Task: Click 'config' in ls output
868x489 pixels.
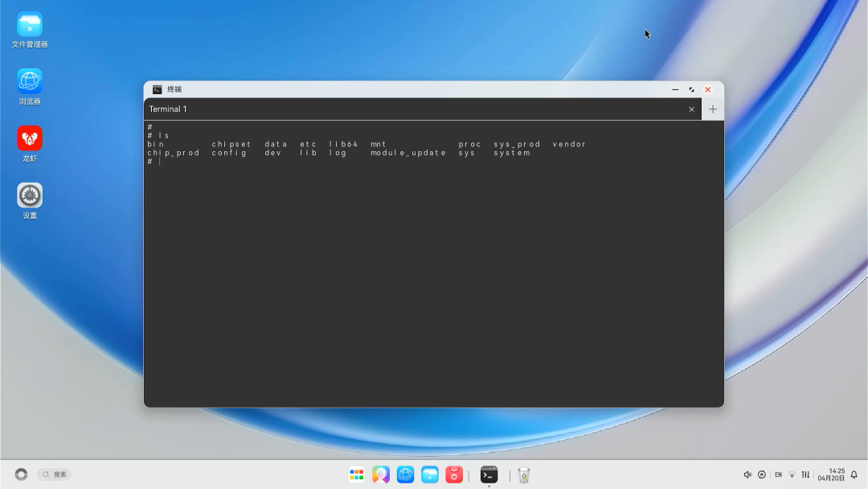Action: [229, 153]
